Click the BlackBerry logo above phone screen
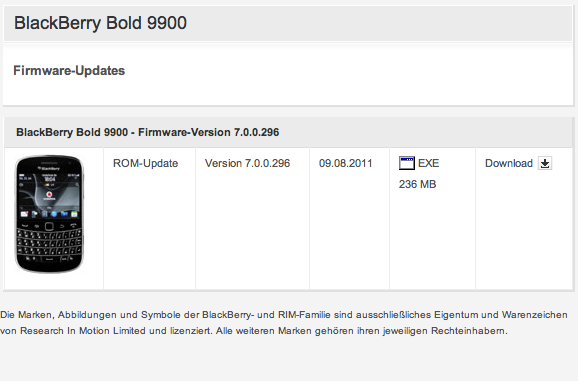 click(x=49, y=168)
